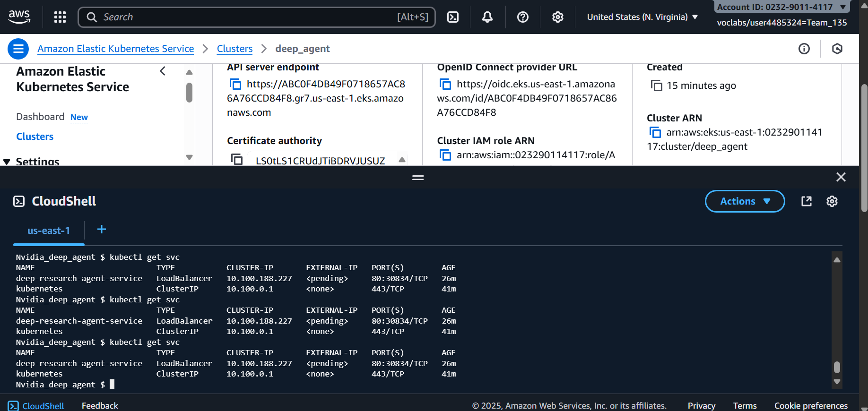Copy the API server endpoint
Screen dimensions: 868x411
[235, 84]
